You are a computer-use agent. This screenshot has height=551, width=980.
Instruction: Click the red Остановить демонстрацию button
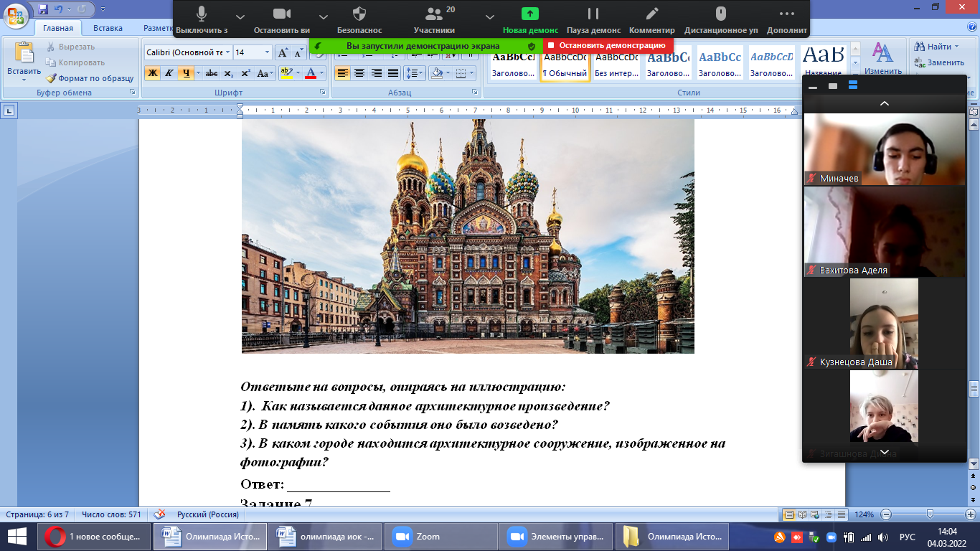coord(608,45)
